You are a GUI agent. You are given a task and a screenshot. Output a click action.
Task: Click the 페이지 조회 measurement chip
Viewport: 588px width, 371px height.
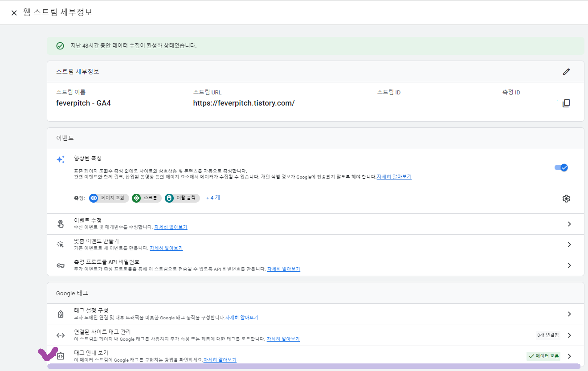pos(108,198)
